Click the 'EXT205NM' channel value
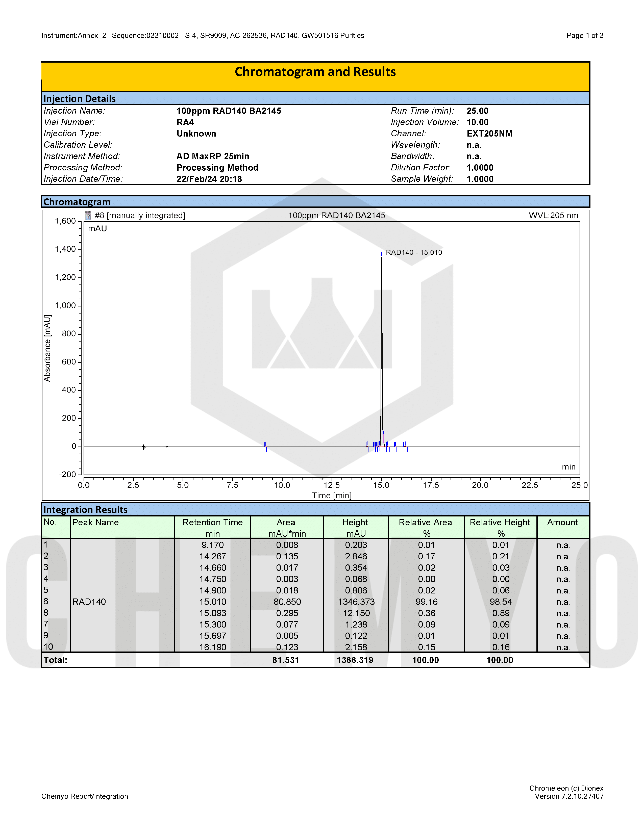Viewport: 644px width, 833px height. point(489,134)
